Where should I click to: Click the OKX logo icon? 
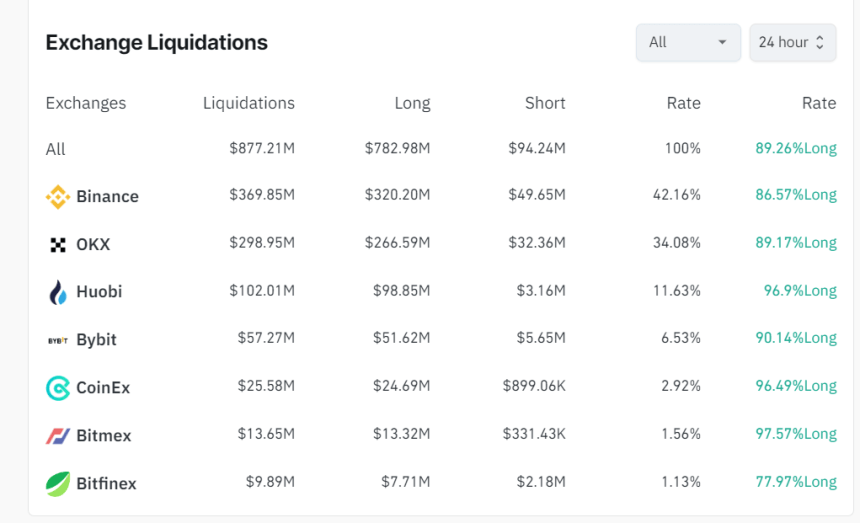click(58, 244)
